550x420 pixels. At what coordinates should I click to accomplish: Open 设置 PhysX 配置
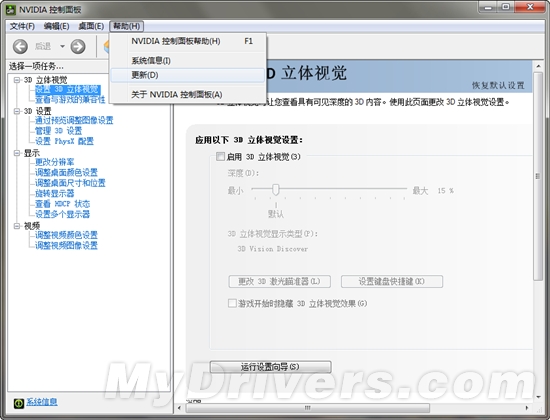64,141
